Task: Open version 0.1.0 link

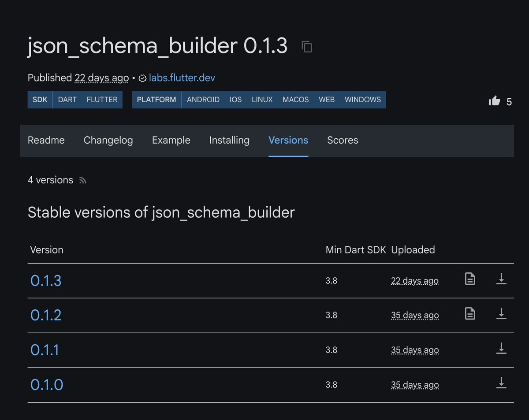Action: click(x=47, y=385)
